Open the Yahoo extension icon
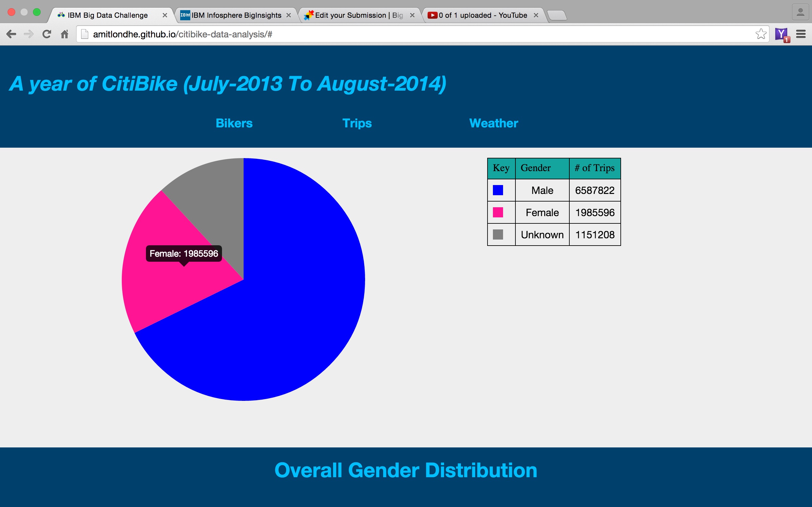This screenshot has width=812, height=507. click(x=782, y=34)
